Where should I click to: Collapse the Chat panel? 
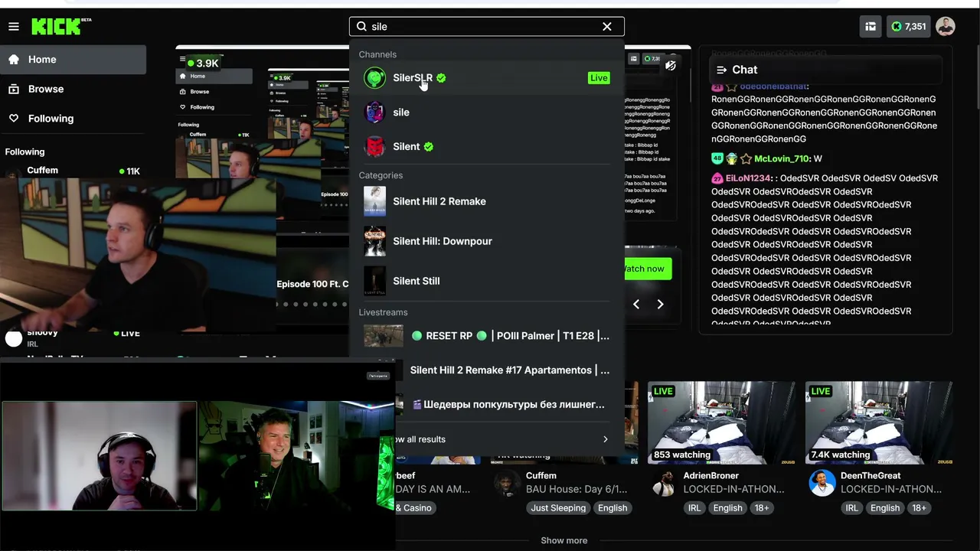[x=721, y=70]
